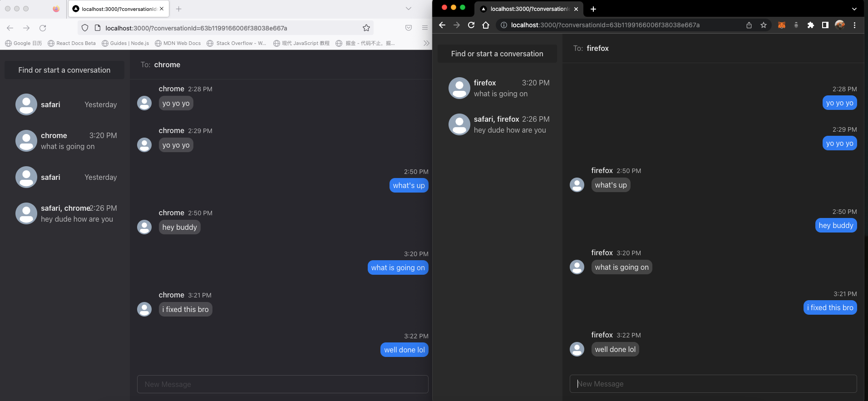Open Firefox Pocket save icon
The width and height of the screenshot is (868, 401).
click(x=409, y=28)
